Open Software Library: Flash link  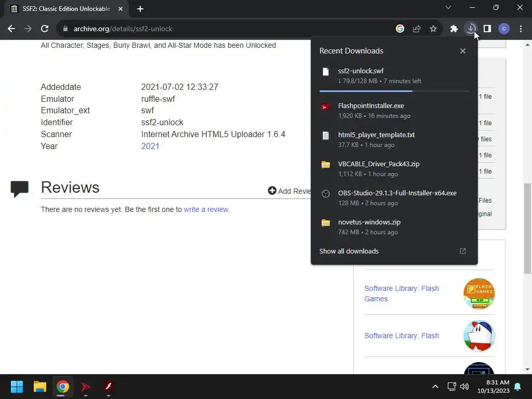coord(402,336)
